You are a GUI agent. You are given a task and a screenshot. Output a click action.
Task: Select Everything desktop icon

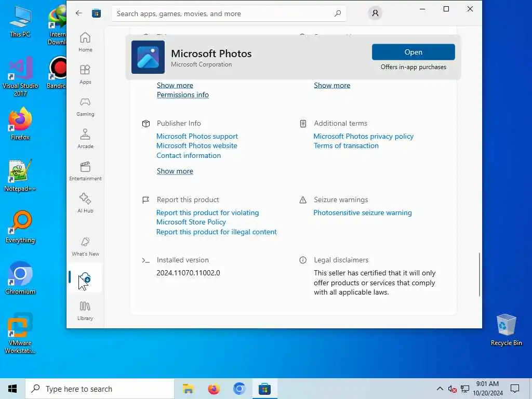(x=20, y=227)
